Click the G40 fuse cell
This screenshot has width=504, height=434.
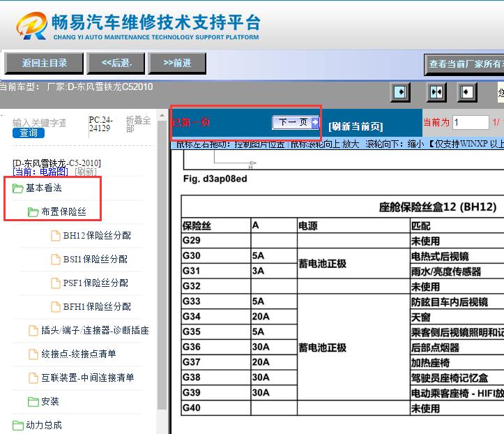point(216,408)
